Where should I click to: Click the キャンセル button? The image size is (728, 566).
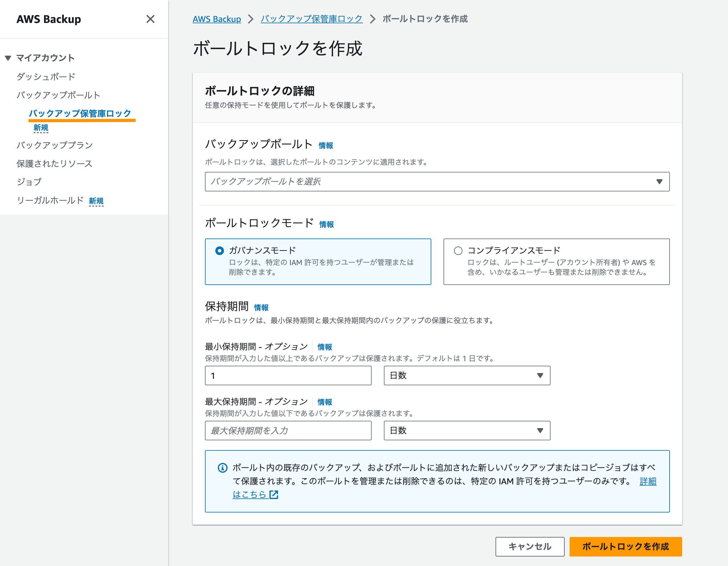pyautogui.click(x=530, y=546)
